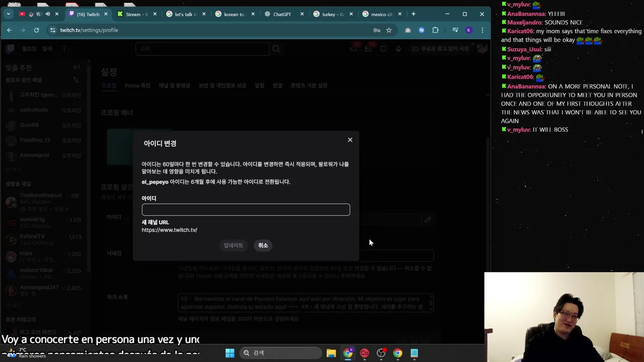
Task: Select pathofexile in the followed channels list
Action: pos(44,110)
